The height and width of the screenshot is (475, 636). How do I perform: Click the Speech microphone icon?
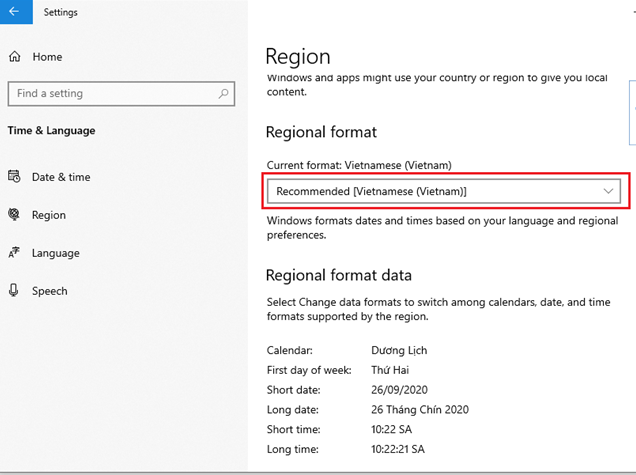click(14, 291)
